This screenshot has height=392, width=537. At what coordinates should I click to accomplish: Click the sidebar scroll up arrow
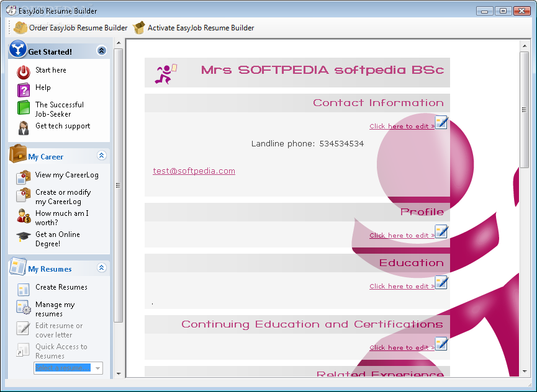(119, 43)
